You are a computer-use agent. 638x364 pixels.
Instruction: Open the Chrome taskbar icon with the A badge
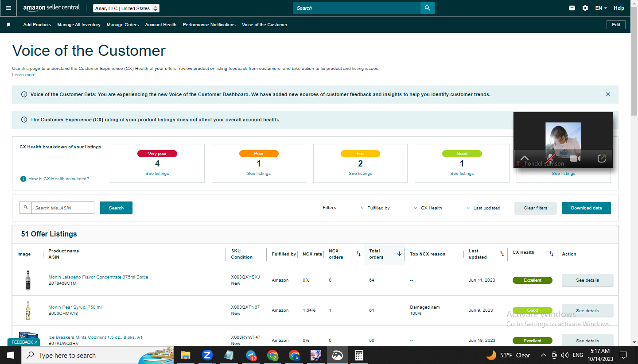[294, 355]
